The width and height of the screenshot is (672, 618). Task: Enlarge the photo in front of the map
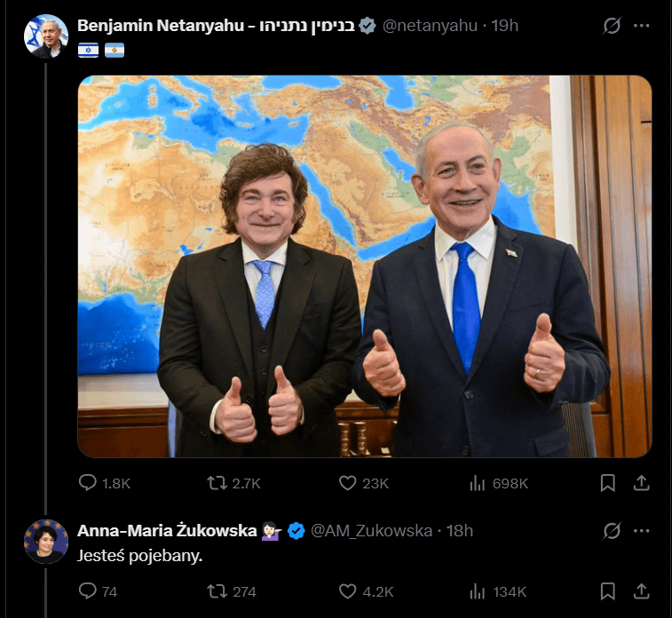[x=364, y=266]
